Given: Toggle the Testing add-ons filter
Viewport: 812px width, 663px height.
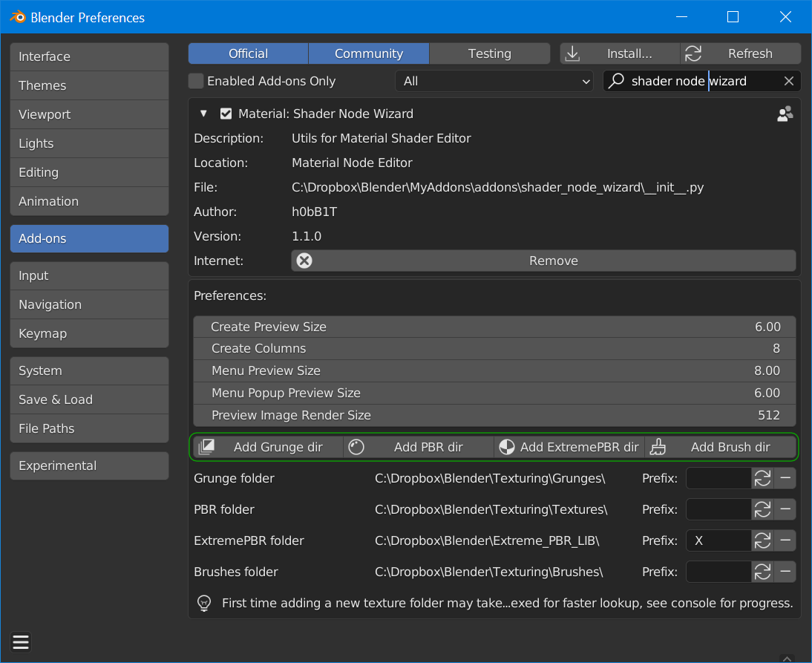Looking at the screenshot, I should [489, 53].
